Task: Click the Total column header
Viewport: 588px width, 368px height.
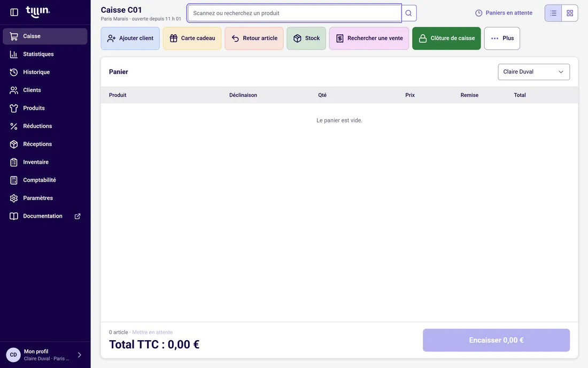Action: (520, 95)
